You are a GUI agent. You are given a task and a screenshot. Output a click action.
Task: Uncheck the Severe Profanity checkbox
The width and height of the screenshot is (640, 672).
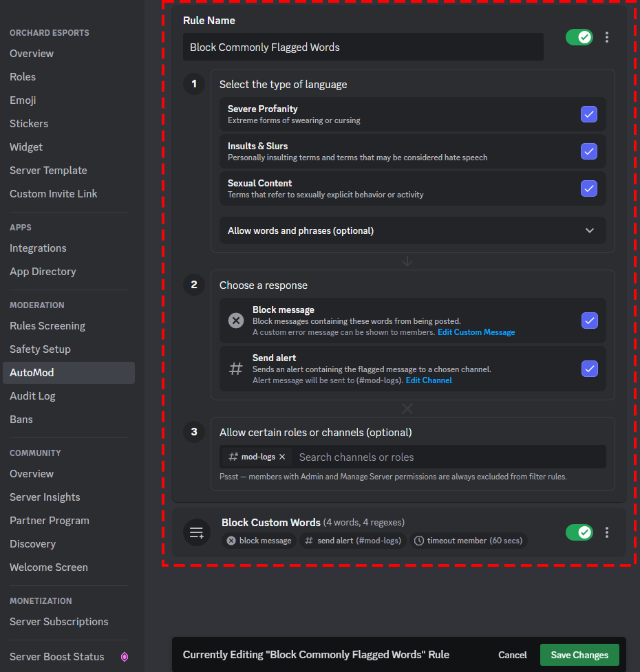pos(589,114)
